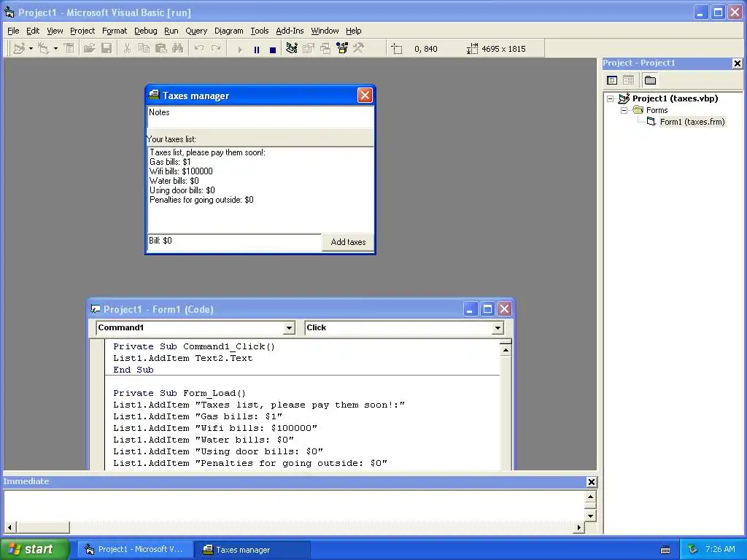Click Immediate window horizontal scrollbar right arrow
Screen dimensions: 747x560
(578, 527)
